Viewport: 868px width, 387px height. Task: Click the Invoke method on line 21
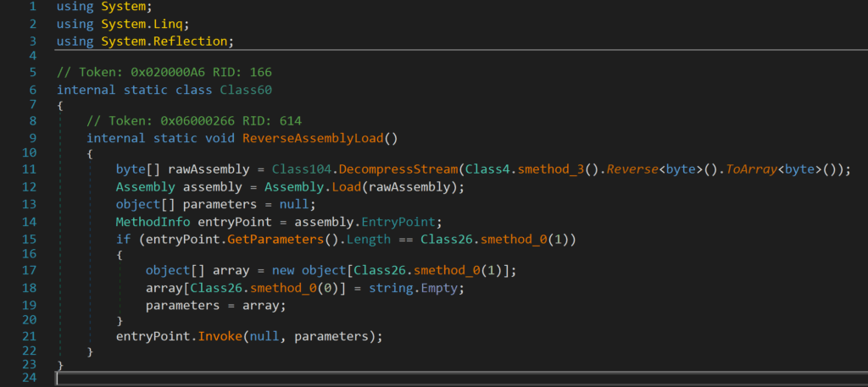pyautogui.click(x=220, y=336)
